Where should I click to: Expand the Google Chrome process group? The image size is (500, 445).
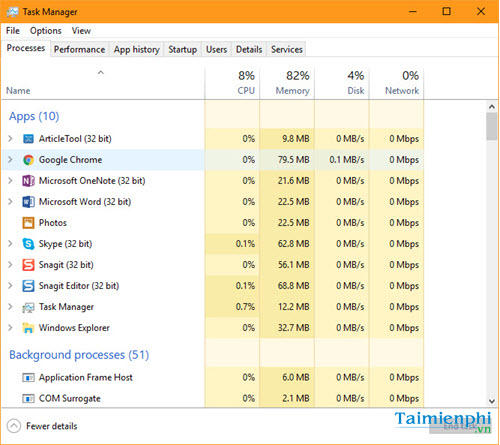coord(10,160)
